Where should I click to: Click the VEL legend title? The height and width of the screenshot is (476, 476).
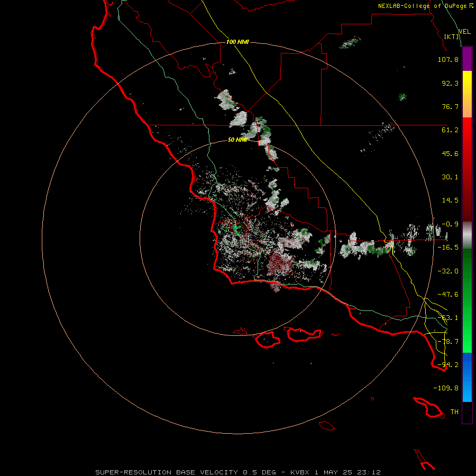click(464, 31)
